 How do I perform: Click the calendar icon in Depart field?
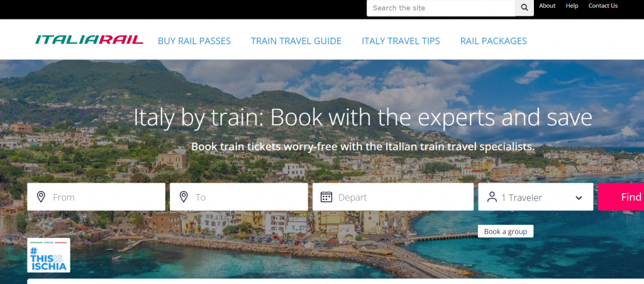326,197
